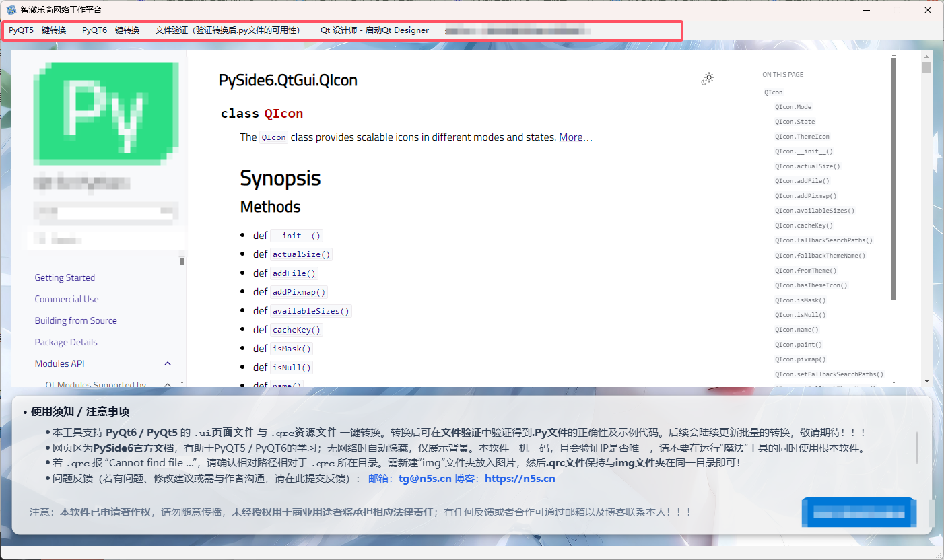Image resolution: width=944 pixels, height=560 pixels.
Task: Click the 'More…' link in QIcon description
Action: click(575, 137)
